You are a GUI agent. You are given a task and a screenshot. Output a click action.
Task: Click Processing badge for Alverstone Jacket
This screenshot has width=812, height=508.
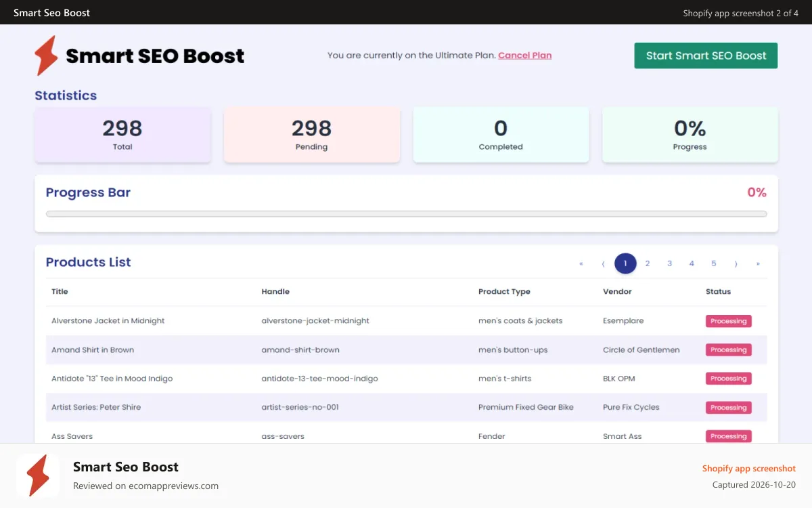point(729,321)
